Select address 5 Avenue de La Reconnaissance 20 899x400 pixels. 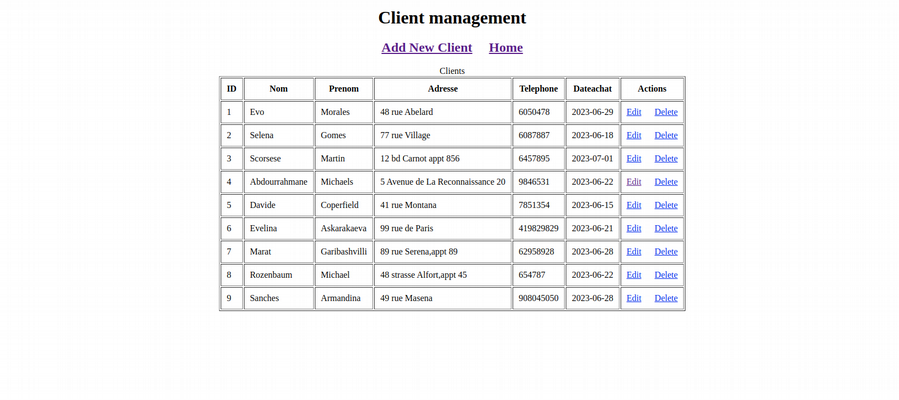[x=443, y=182]
